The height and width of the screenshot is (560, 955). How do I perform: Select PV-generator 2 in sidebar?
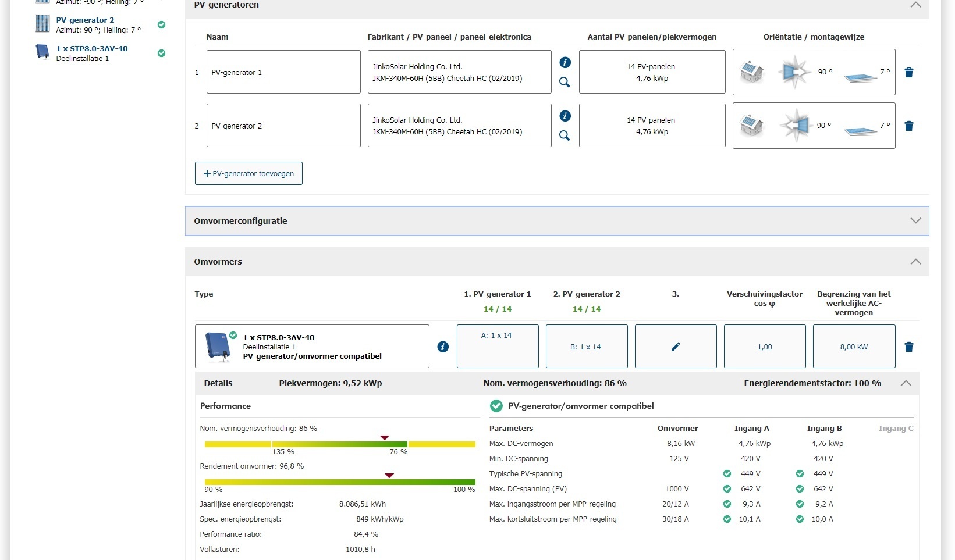pos(85,20)
